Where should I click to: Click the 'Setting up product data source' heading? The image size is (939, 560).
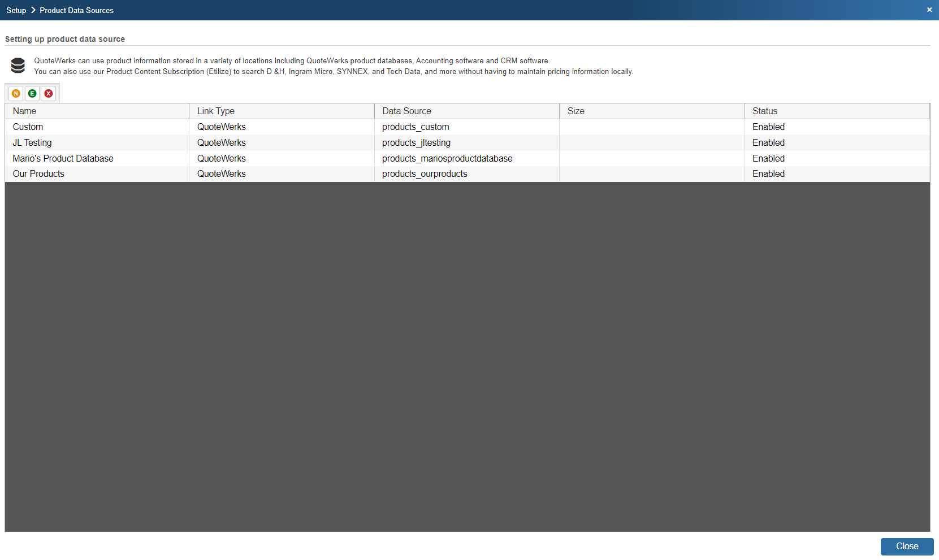coord(65,39)
